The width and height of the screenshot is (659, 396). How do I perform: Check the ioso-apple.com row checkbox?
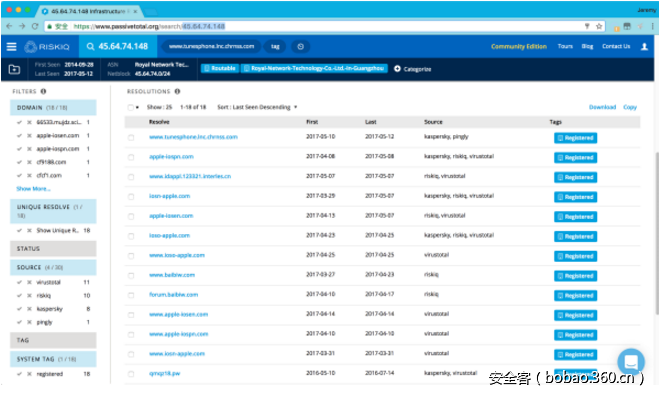131,236
